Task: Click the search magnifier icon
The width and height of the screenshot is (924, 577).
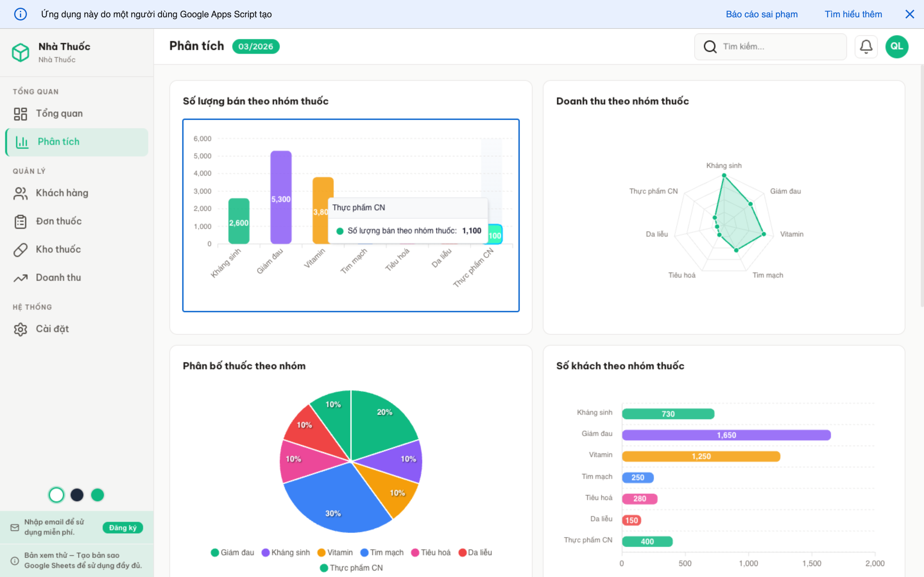Action: coord(710,46)
